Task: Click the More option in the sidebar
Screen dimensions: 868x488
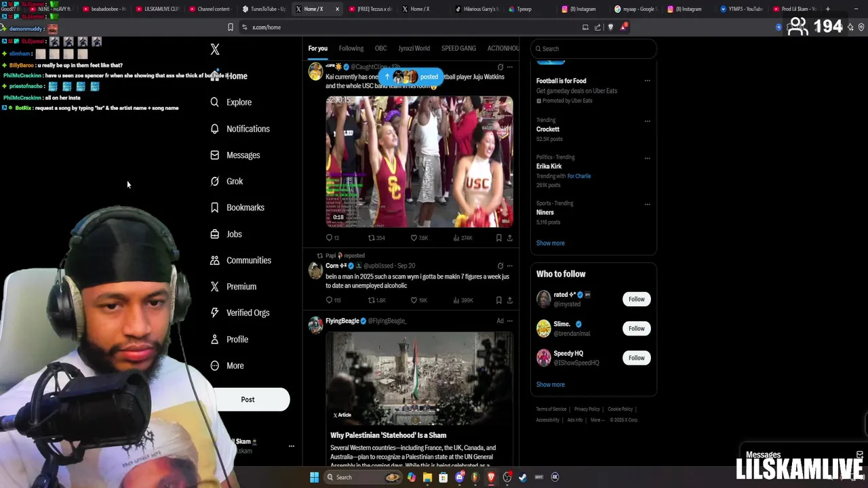Action: (x=227, y=366)
